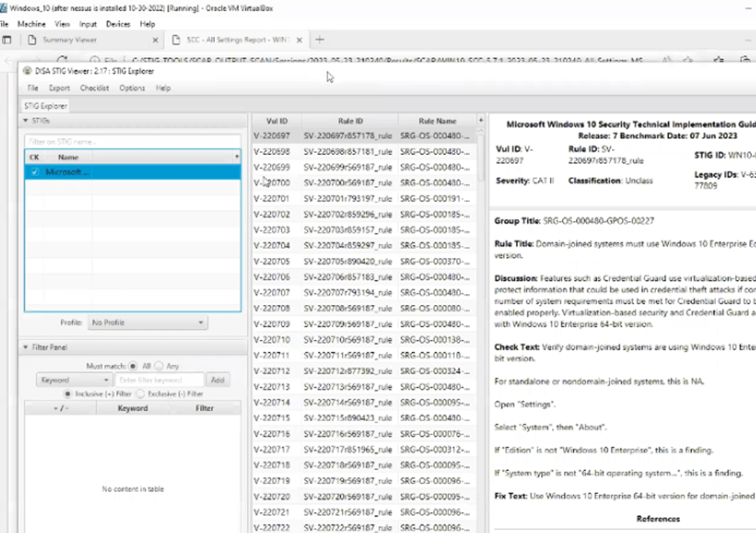Open the Checklist menu
Screen dimensions: 756x533
tap(95, 88)
